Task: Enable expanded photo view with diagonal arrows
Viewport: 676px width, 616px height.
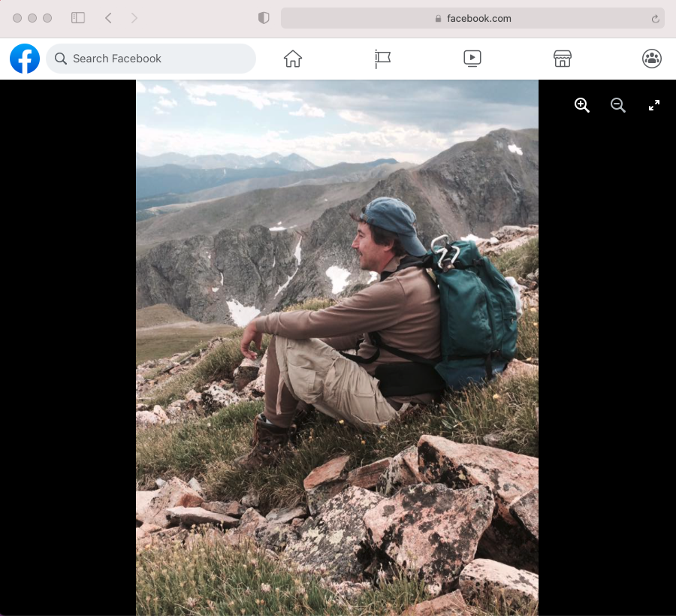Action: point(654,105)
